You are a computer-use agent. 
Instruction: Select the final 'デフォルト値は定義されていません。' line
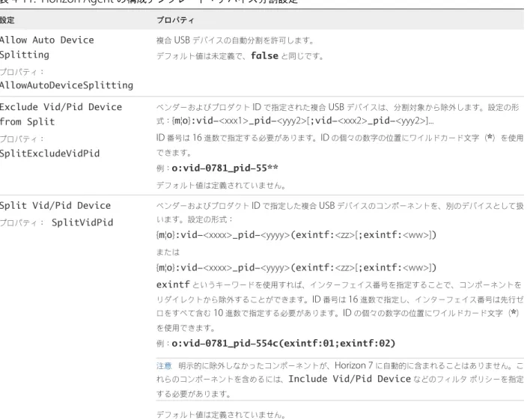pyautogui.click(x=222, y=415)
